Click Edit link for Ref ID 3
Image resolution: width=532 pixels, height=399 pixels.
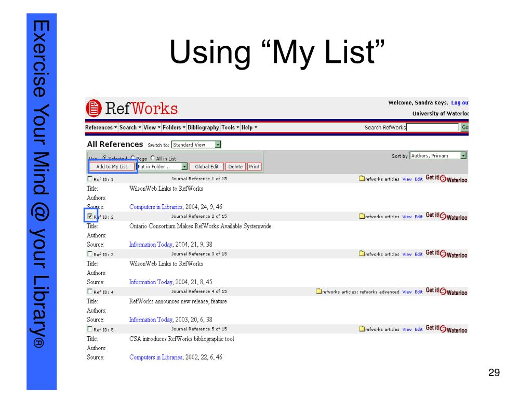[x=419, y=255]
